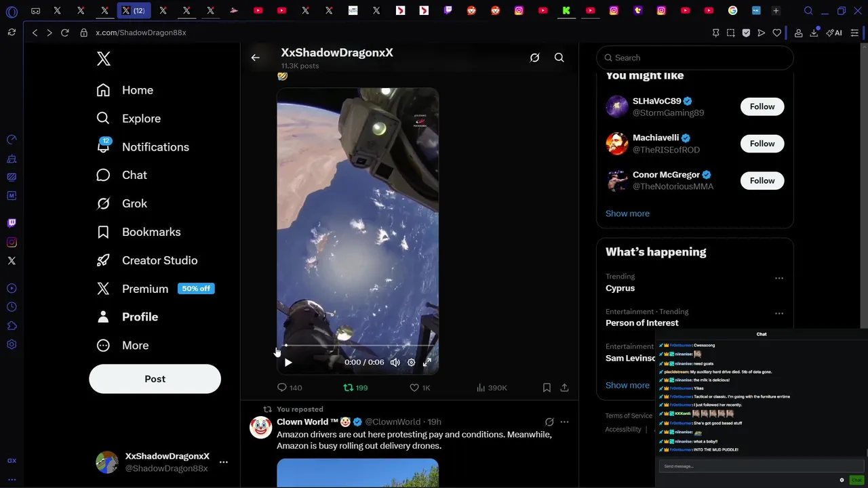Like the space video post with 1K likes
Viewport: 868px width, 488px height.
click(420, 388)
